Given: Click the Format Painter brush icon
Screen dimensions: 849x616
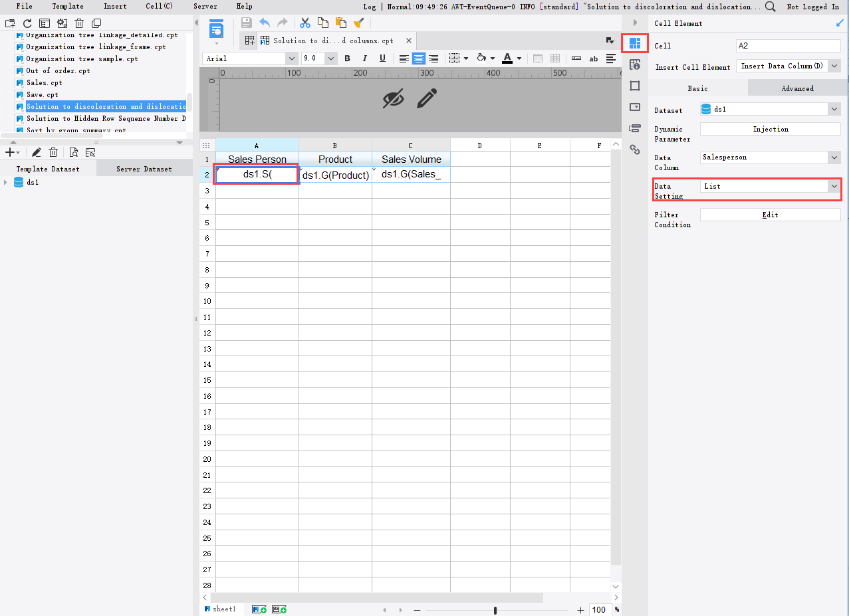Looking at the screenshot, I should point(358,22).
